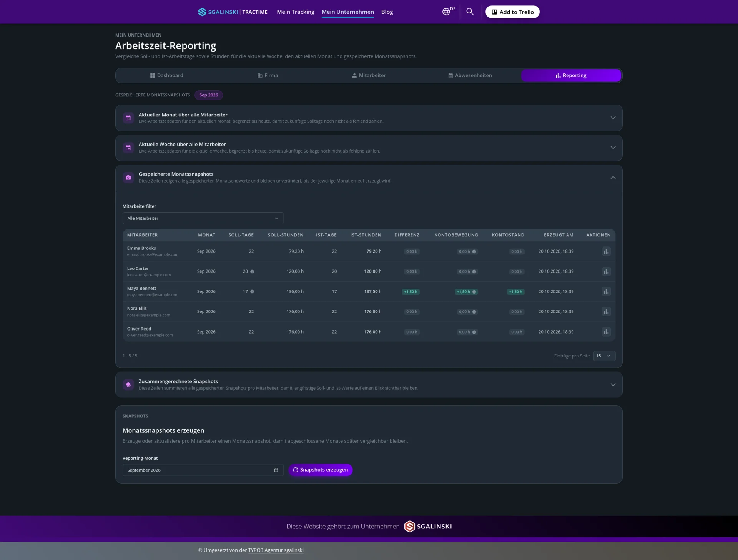Open chart action for Maya Bennett
The width and height of the screenshot is (738, 560).
pyautogui.click(x=606, y=292)
